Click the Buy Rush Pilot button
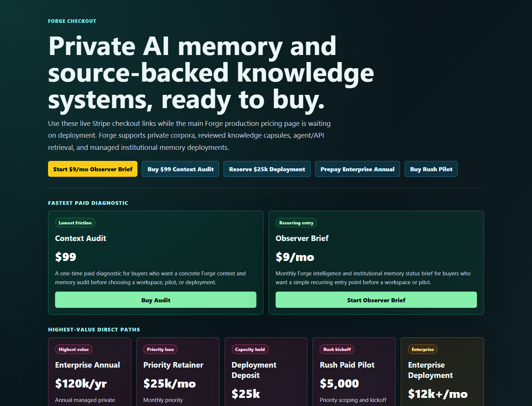Image resolution: width=532 pixels, height=406 pixels. point(431,169)
